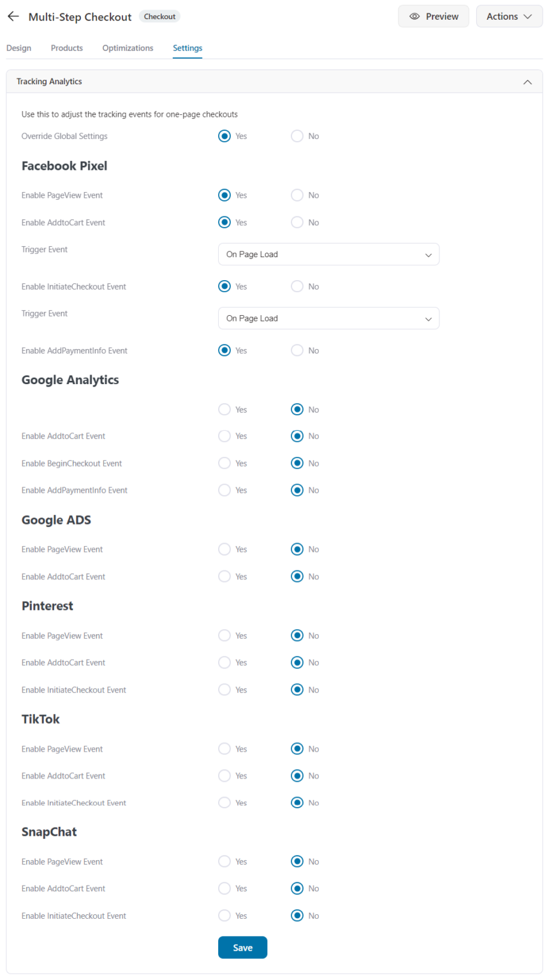Image resolution: width=549 pixels, height=980 pixels.
Task: Enable Google ADS PageView Event
Action: (x=224, y=549)
